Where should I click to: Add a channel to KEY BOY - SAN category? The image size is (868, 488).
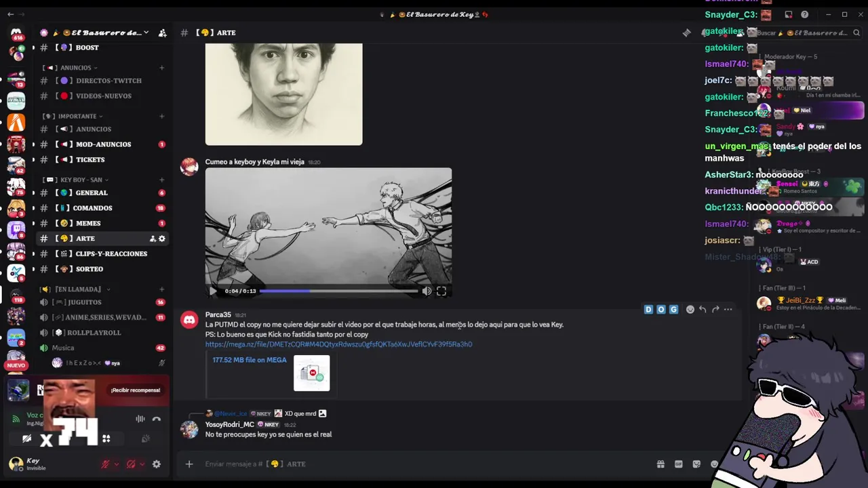point(161,180)
